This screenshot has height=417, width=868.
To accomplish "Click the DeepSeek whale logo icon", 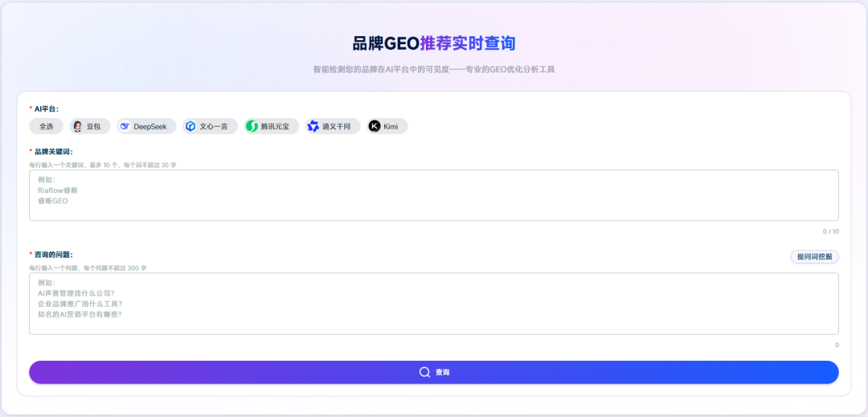I will click(x=125, y=126).
